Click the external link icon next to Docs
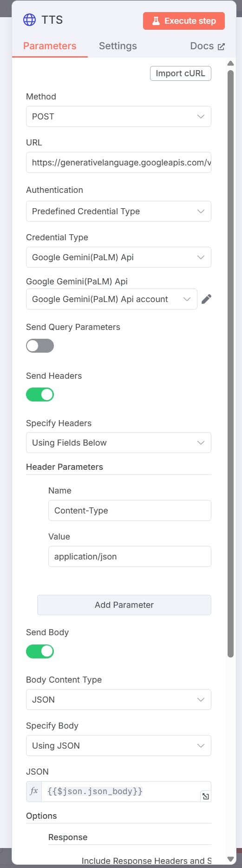Viewport: 242px width, 868px height. coord(221,46)
